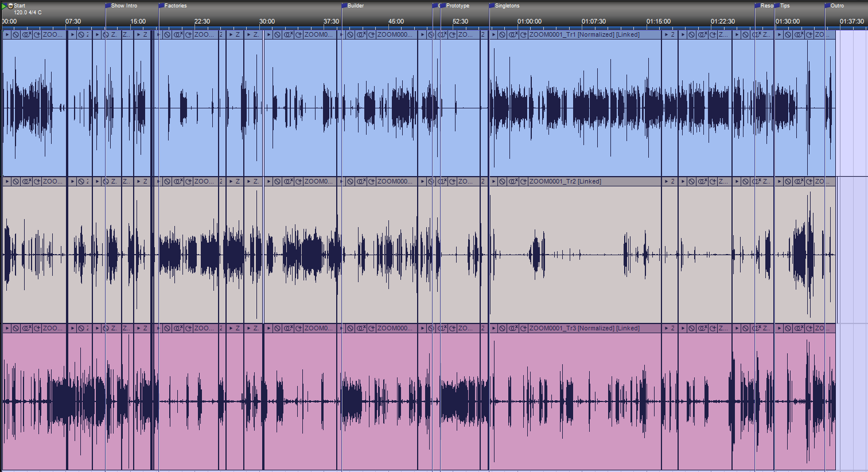This screenshot has height=472, width=868.
Task: Click the loop-plus icon on ZOOM0001_Tr1 clip
Action: [x=523, y=34]
